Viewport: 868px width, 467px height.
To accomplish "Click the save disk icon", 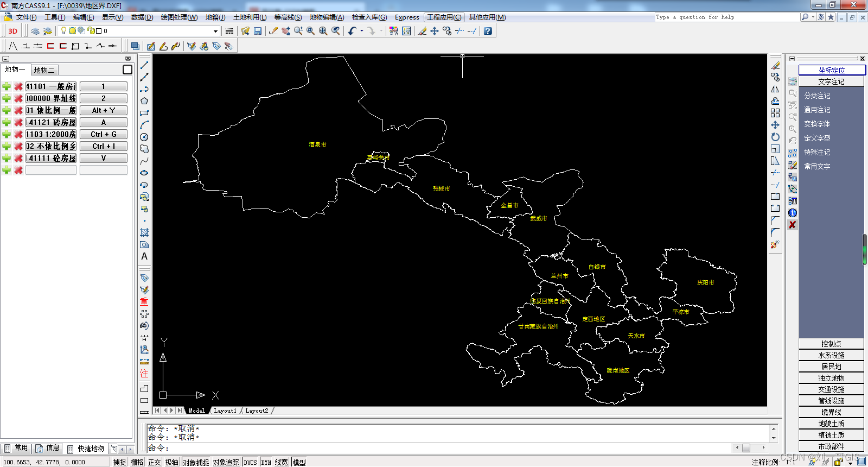I will 258,31.
